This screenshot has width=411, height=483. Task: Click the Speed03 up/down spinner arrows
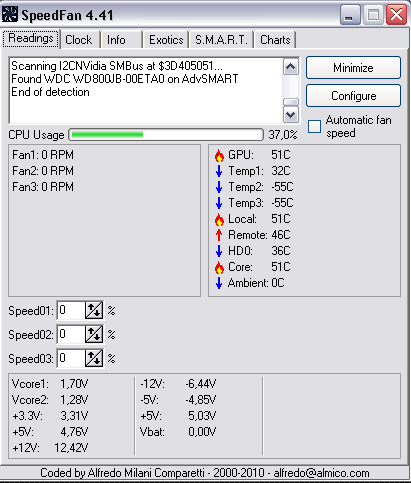pos(94,358)
